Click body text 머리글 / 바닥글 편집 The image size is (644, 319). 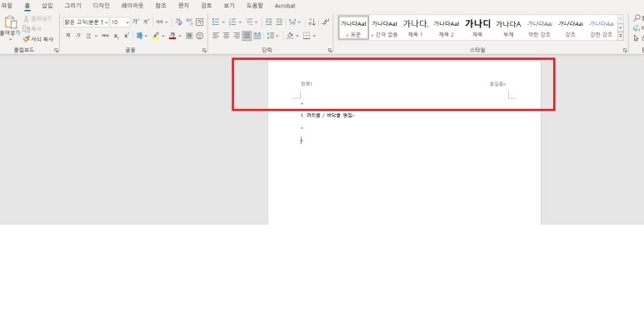[330, 116]
